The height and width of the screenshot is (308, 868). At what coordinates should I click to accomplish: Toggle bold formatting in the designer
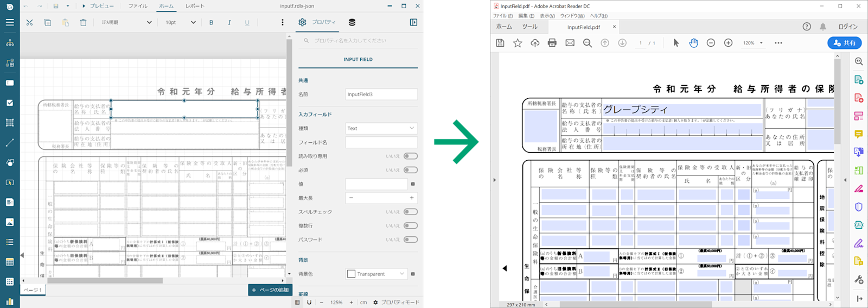(211, 22)
